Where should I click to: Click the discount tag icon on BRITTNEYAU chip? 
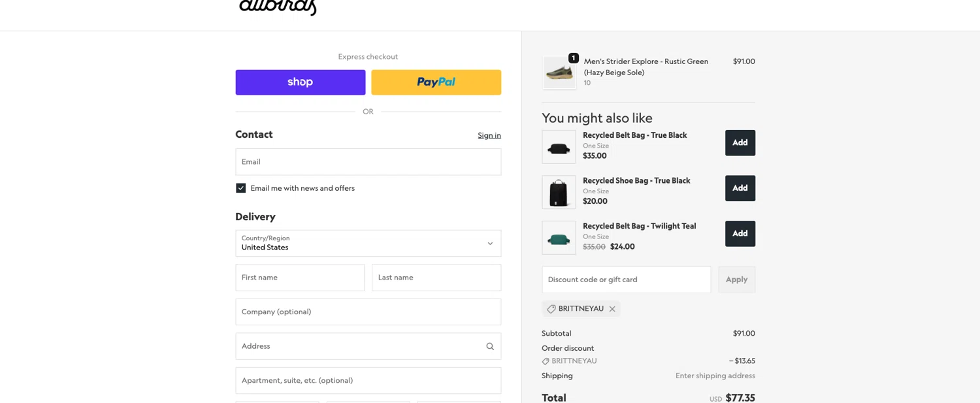point(551,309)
